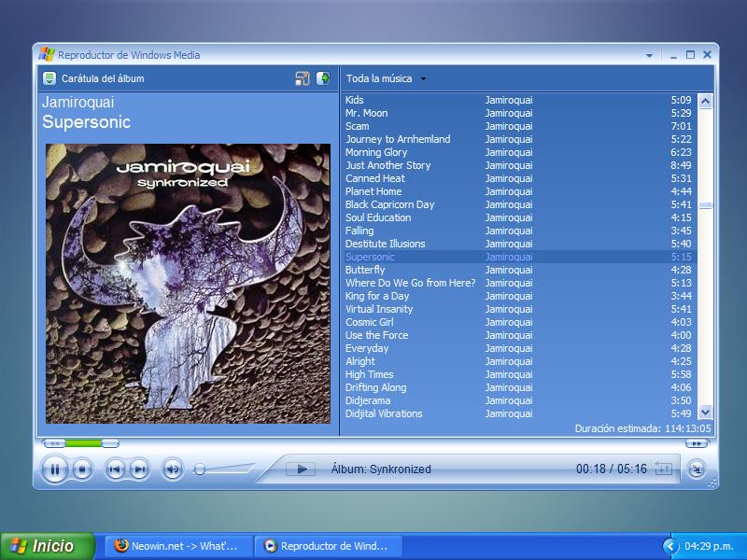Click the Stop button

82,470
